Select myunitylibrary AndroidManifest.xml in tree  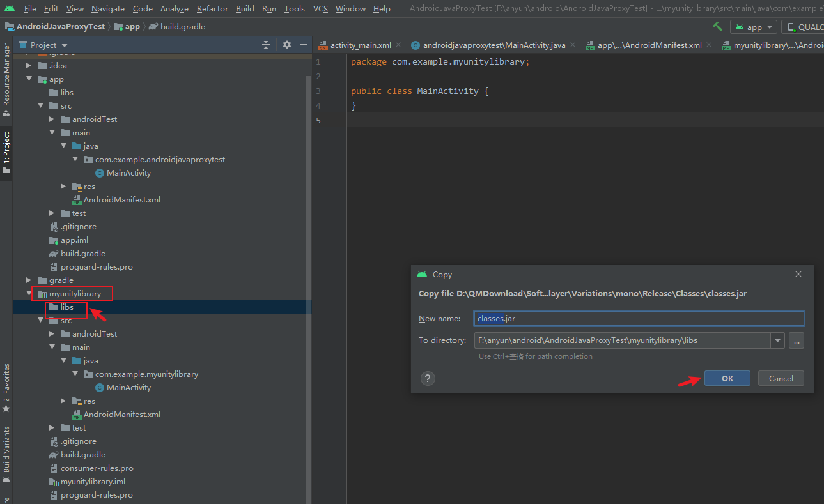[116, 414]
